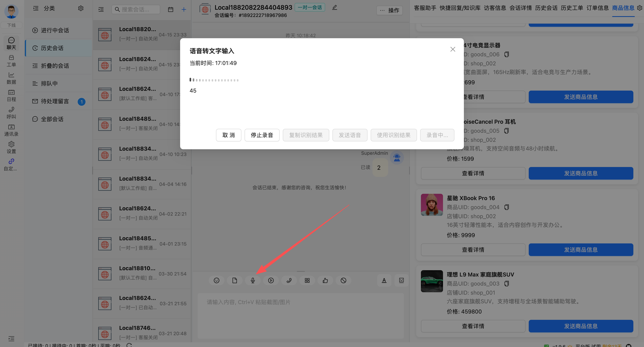Click the 停止录音 button
The height and width of the screenshot is (347, 644).
tap(262, 135)
